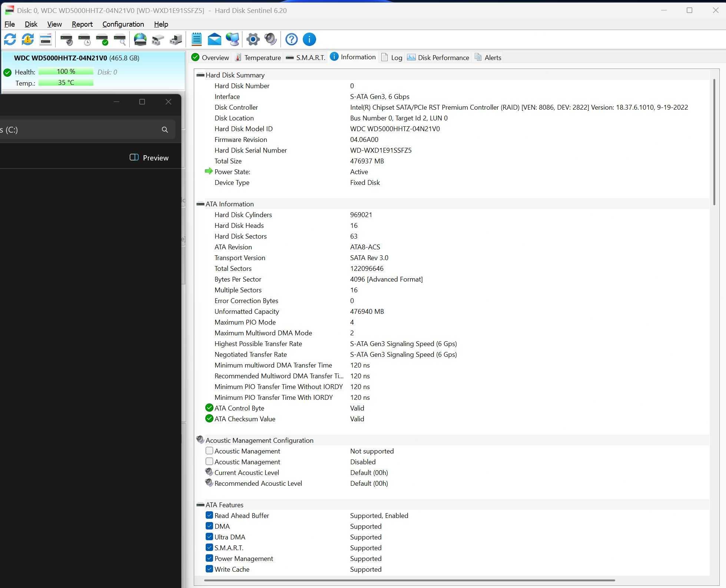Click the disk with clock icon
Screen dimensions: 726x588
[84, 39]
